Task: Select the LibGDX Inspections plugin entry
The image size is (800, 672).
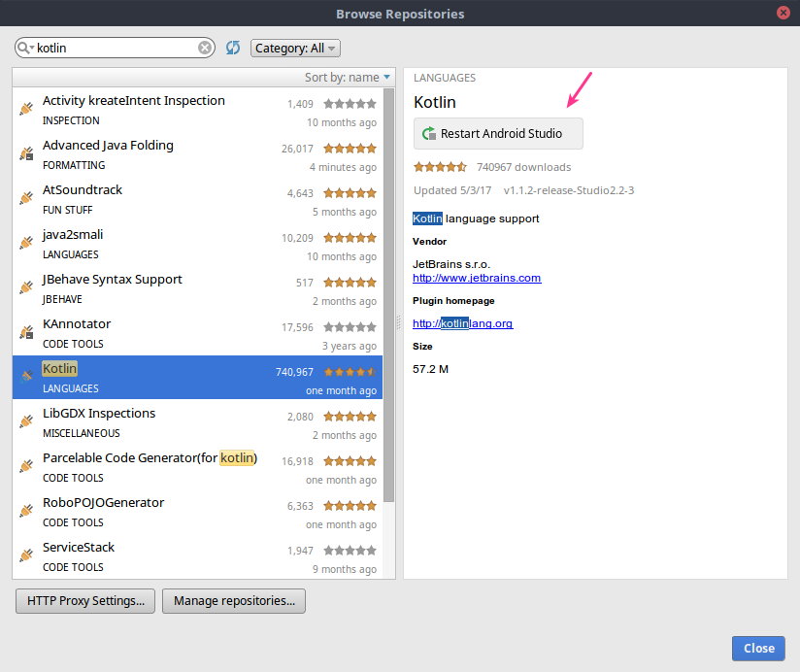Action: point(146,421)
